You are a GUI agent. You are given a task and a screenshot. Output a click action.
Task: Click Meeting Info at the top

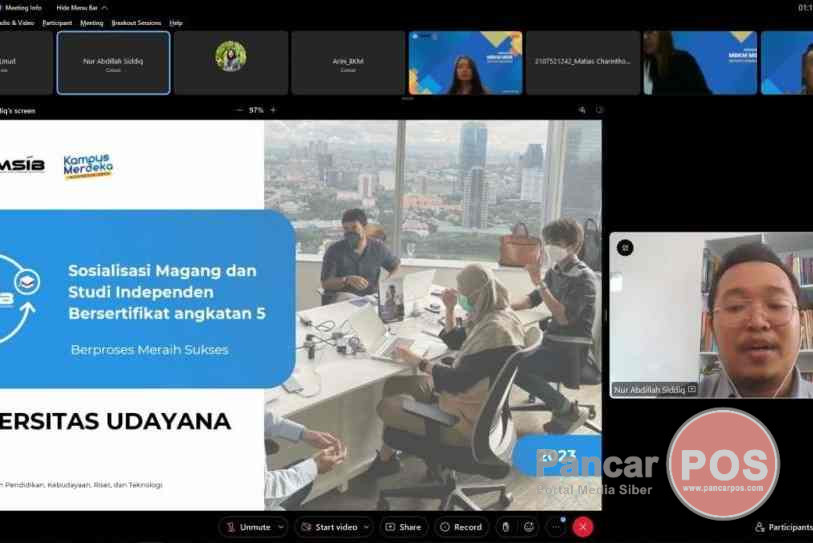(22, 7)
